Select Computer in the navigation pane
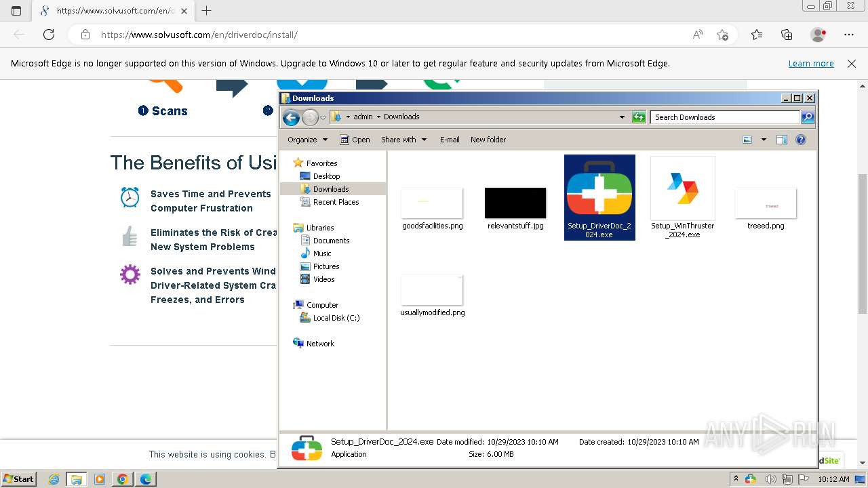Viewport: 868px width, 488px height. [x=322, y=305]
